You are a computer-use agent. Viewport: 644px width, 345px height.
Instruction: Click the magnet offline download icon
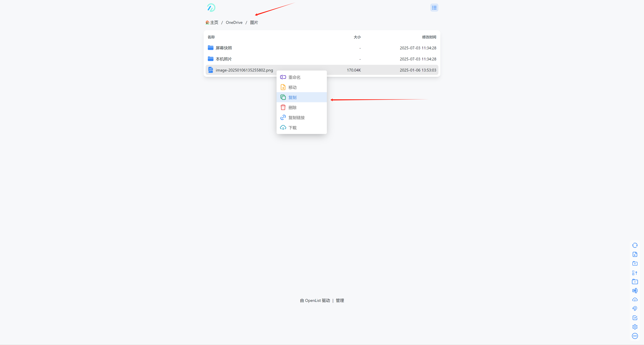634,308
